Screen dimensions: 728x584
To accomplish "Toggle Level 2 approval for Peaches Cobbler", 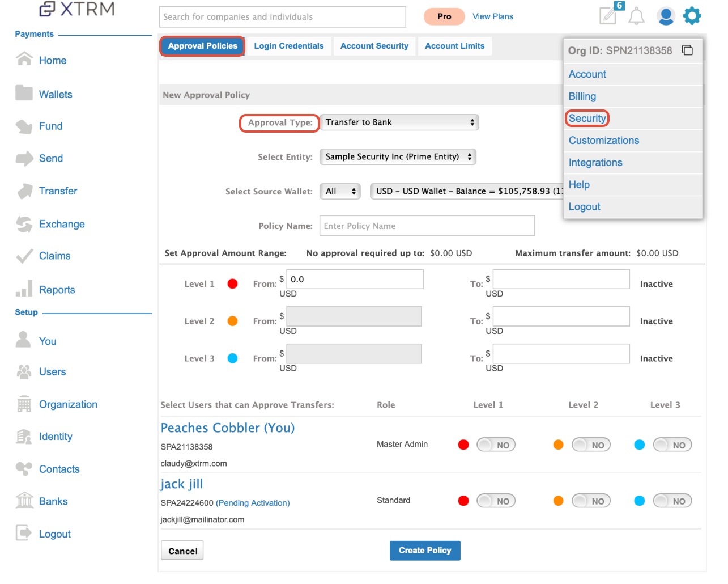I will 591,445.
